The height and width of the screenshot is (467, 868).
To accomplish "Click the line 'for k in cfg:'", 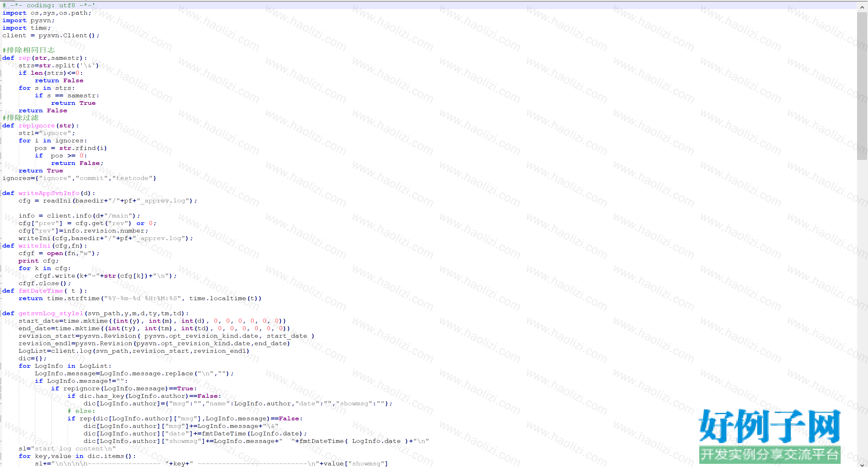I will tap(44, 268).
